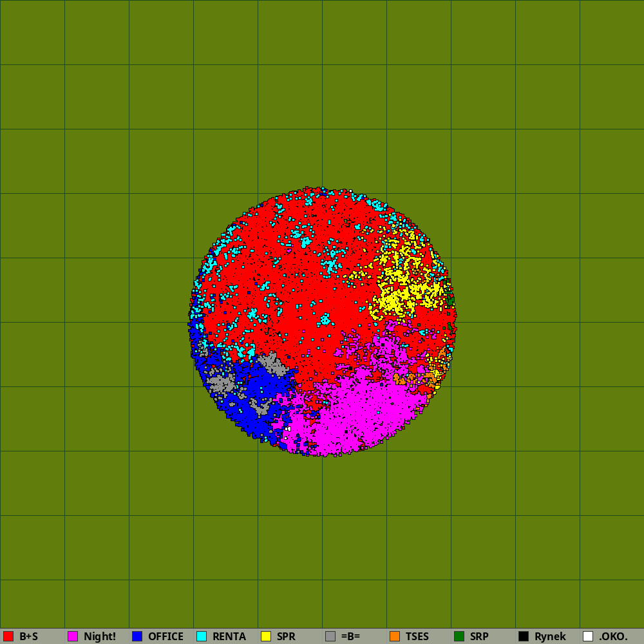The width and height of the screenshot is (644, 644).
Task: Select the TSES legend label
Action: click(x=417, y=636)
